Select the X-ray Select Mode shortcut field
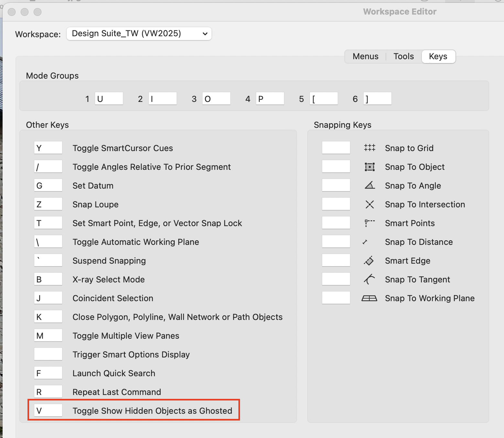The width and height of the screenshot is (504, 438). point(48,279)
